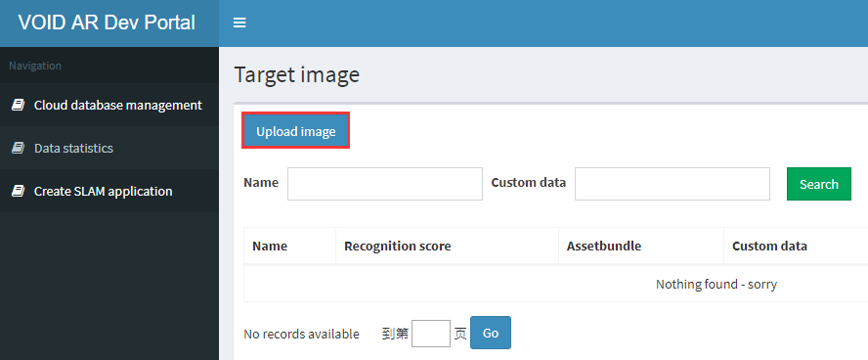The image size is (868, 360).
Task: Open Create SLAM application menu item
Action: pos(109,191)
